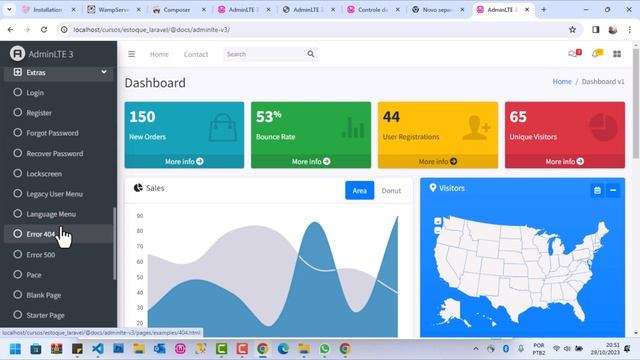
Task: Open the notifications bell icon in the navbar
Action: [x=597, y=53]
